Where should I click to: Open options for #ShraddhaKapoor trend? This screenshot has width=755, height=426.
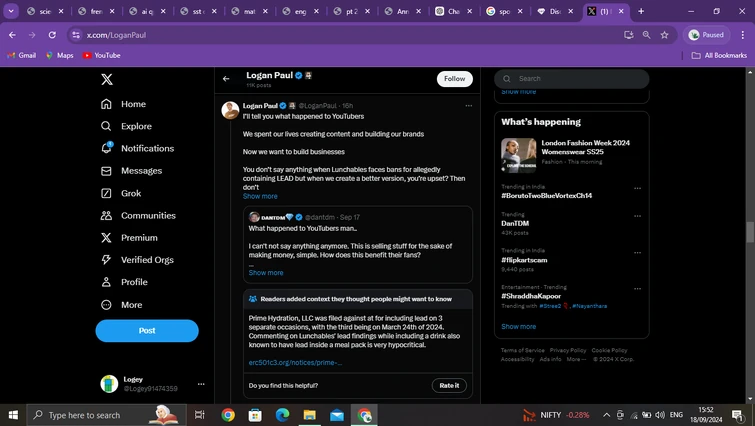pyautogui.click(x=638, y=289)
